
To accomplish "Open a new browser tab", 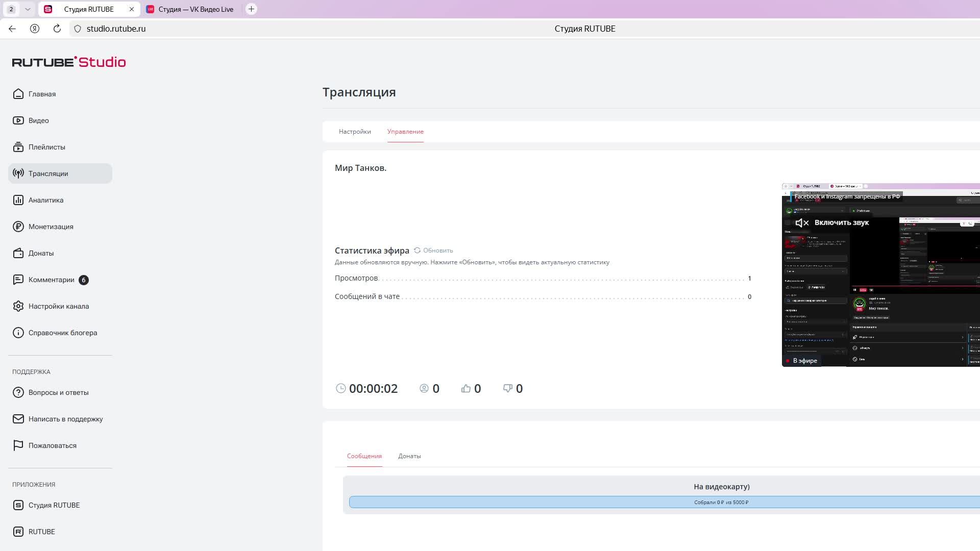I will 251,9.
